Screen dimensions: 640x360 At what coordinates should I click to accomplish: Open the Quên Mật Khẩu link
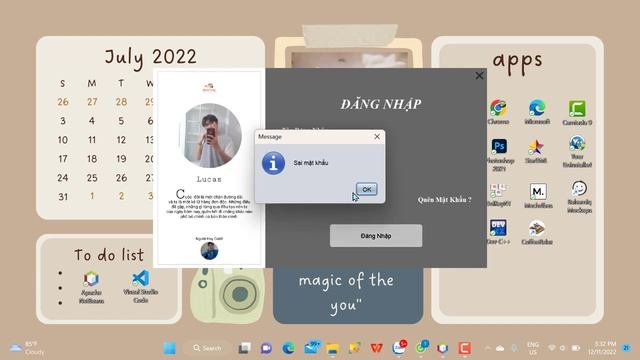click(444, 200)
